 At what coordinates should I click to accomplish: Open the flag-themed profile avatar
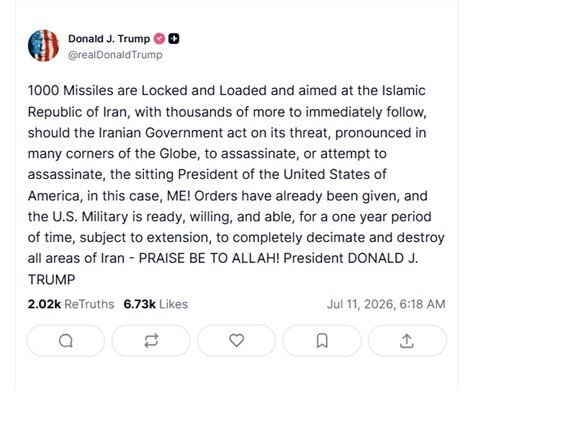click(43, 45)
